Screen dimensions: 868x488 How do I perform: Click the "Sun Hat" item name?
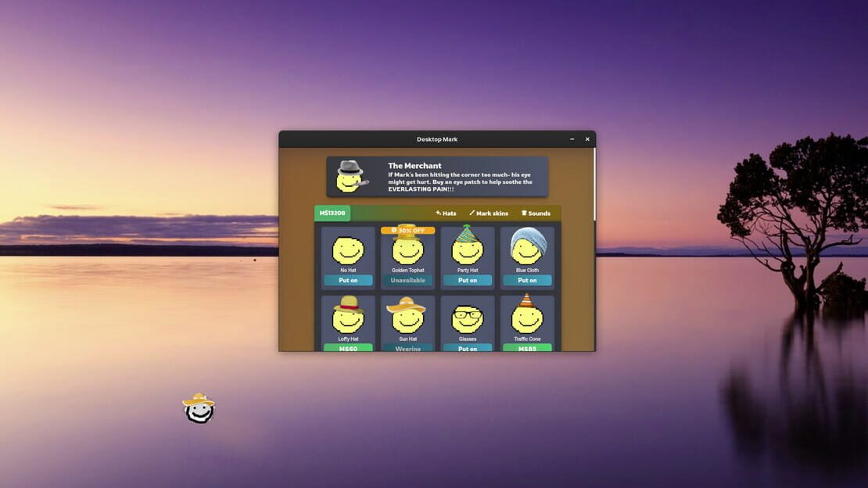click(408, 339)
